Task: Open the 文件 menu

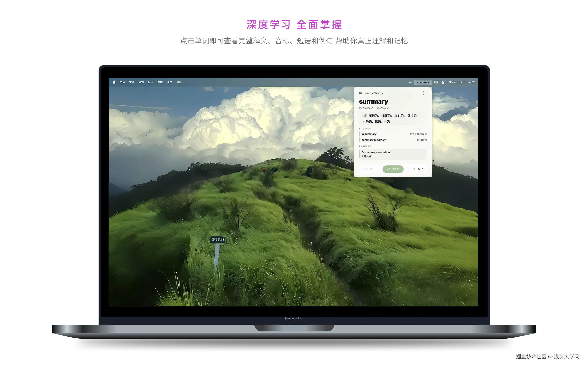Action: point(132,82)
